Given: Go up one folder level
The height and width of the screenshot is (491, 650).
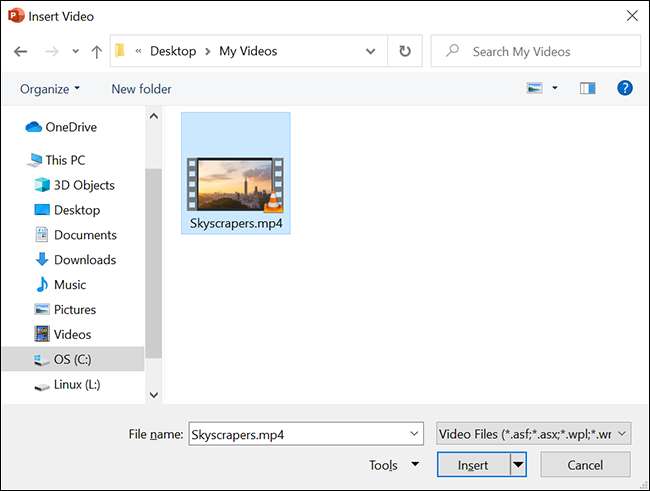Looking at the screenshot, I should pos(96,51).
